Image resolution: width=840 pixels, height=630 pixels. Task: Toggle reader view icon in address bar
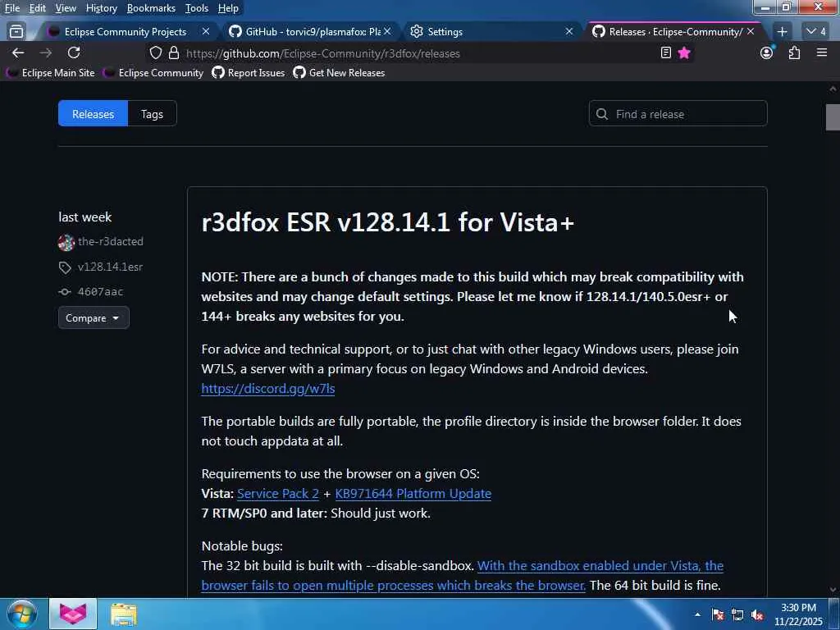tap(666, 52)
